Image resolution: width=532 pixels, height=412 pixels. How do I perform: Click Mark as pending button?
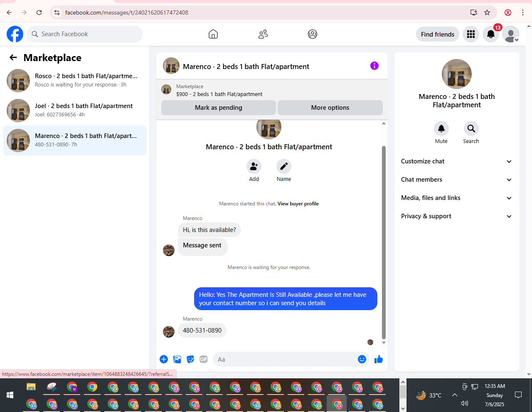coord(219,108)
